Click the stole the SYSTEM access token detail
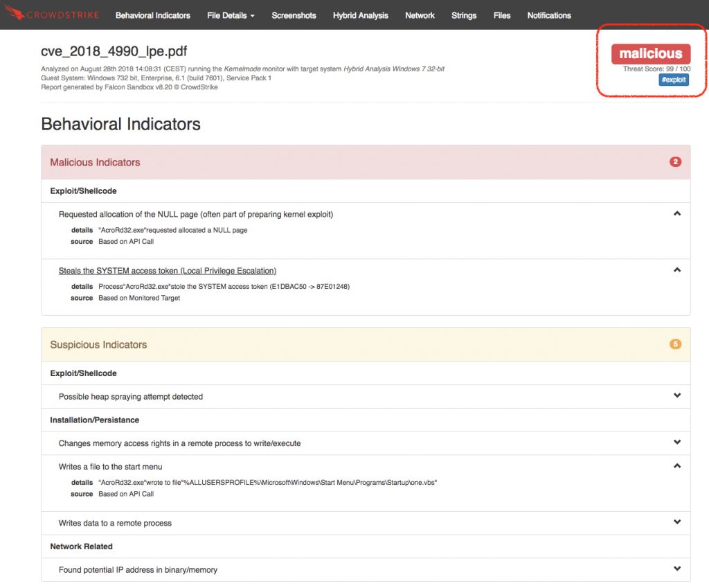709x588 pixels. pyautogui.click(x=224, y=287)
